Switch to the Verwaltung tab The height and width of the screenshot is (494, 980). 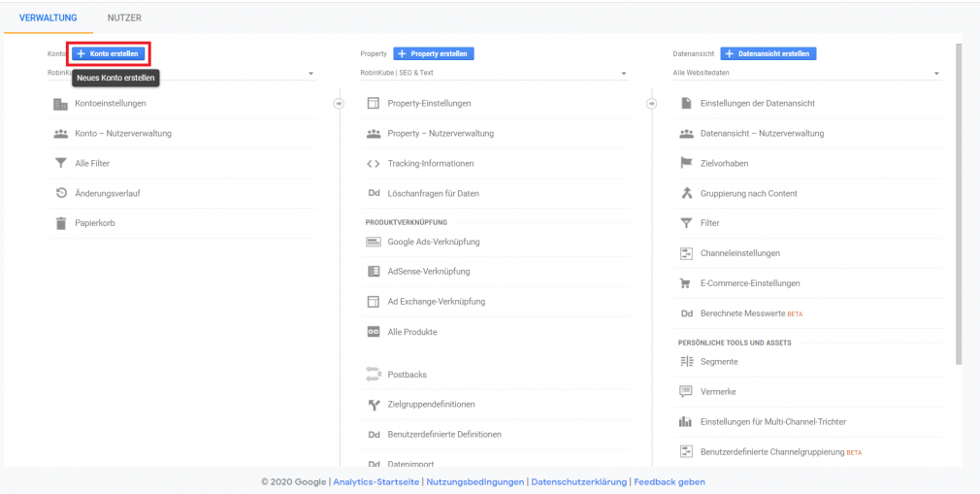49,18
